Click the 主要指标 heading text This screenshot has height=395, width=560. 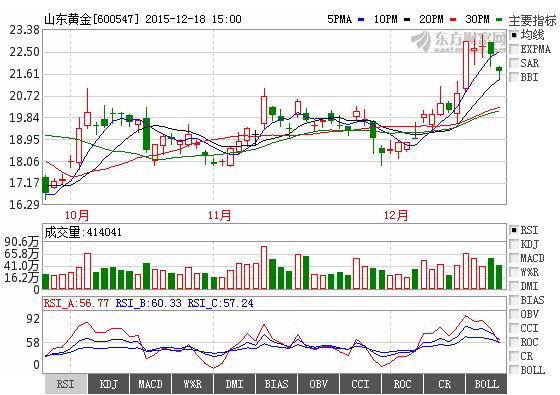click(532, 20)
